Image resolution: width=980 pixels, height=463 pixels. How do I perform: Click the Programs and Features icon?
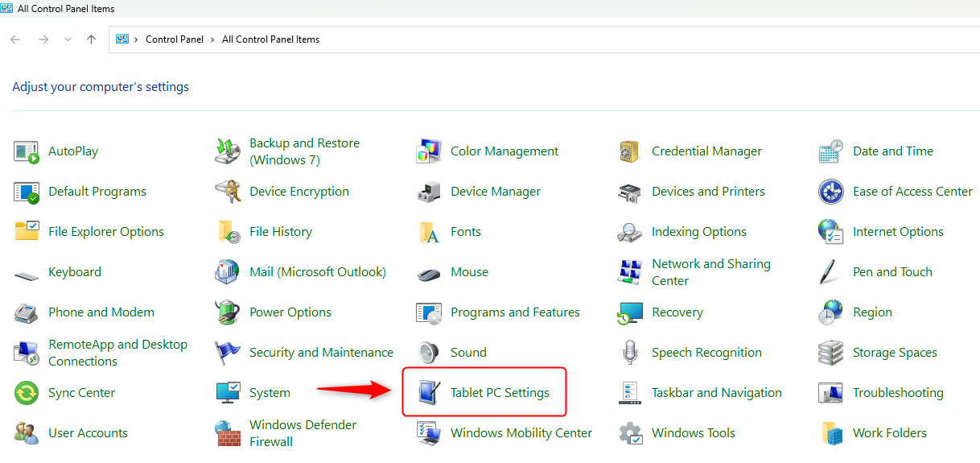tap(429, 312)
